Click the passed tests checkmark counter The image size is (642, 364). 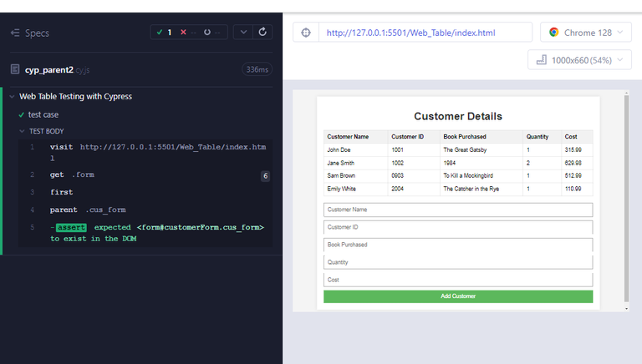[x=164, y=33]
